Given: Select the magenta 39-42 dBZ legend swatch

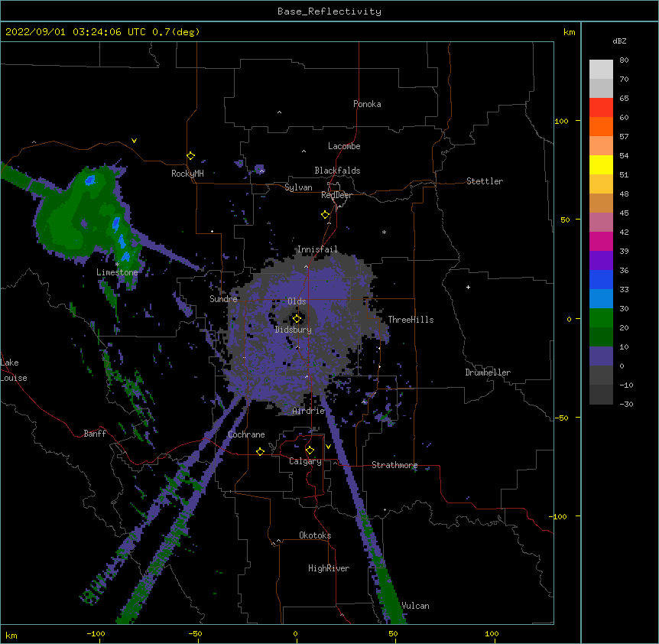Looking at the screenshot, I should coord(601,241).
